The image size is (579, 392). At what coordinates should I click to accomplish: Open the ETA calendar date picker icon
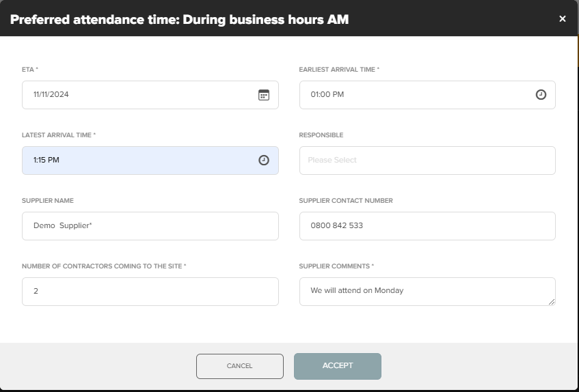pyautogui.click(x=264, y=95)
